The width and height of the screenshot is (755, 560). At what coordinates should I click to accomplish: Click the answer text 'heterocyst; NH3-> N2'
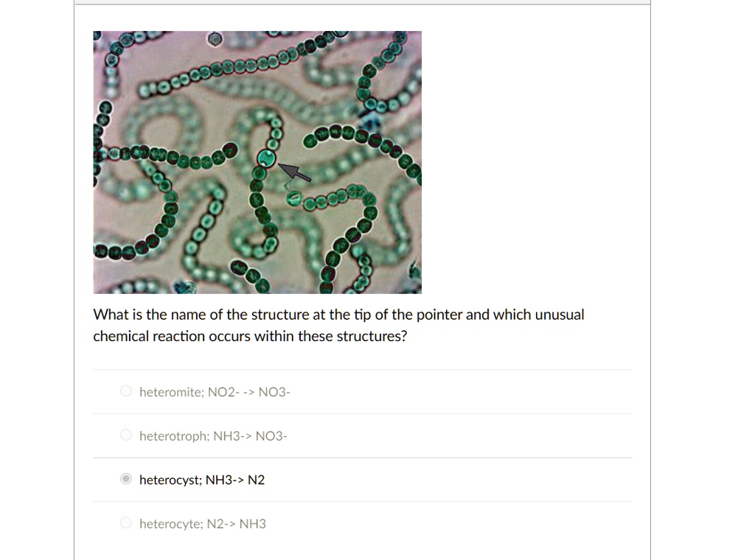point(202,480)
